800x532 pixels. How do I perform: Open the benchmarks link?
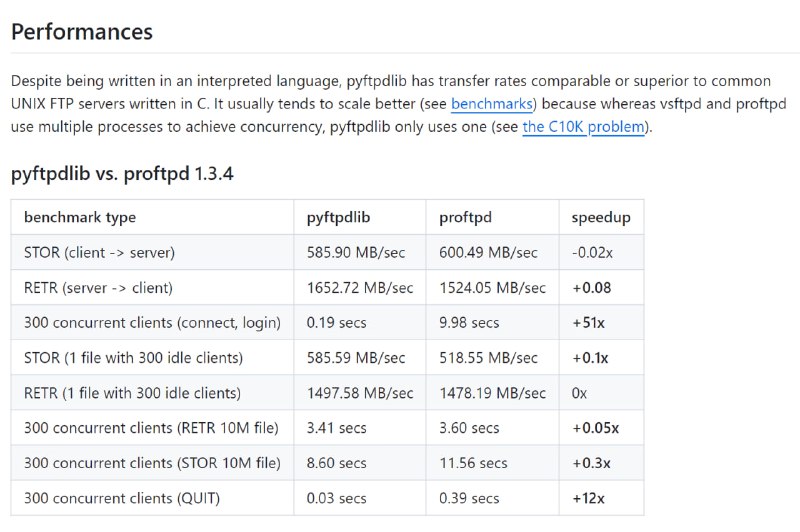pyautogui.click(x=492, y=104)
